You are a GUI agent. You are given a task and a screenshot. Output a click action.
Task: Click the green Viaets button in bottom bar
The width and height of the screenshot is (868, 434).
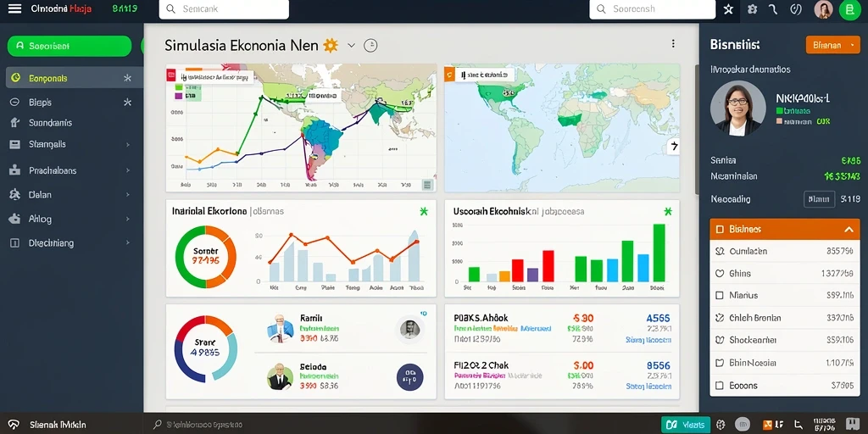click(x=685, y=425)
